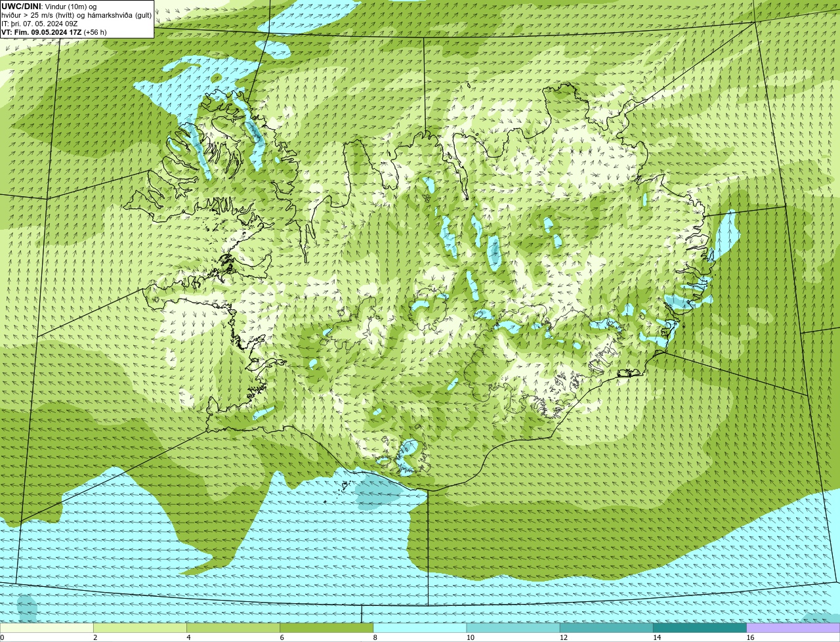Click the 8–10 m/s pale cyan swatch
The height and width of the screenshot is (642, 840).
[420, 628]
